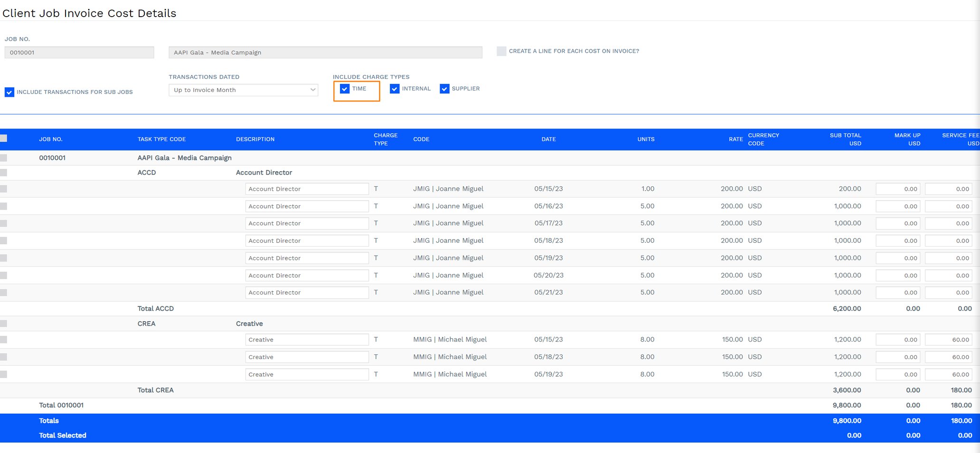Click the 'Client Job Invoice Cost Details' heading
The height and width of the screenshot is (453, 980).
89,13
